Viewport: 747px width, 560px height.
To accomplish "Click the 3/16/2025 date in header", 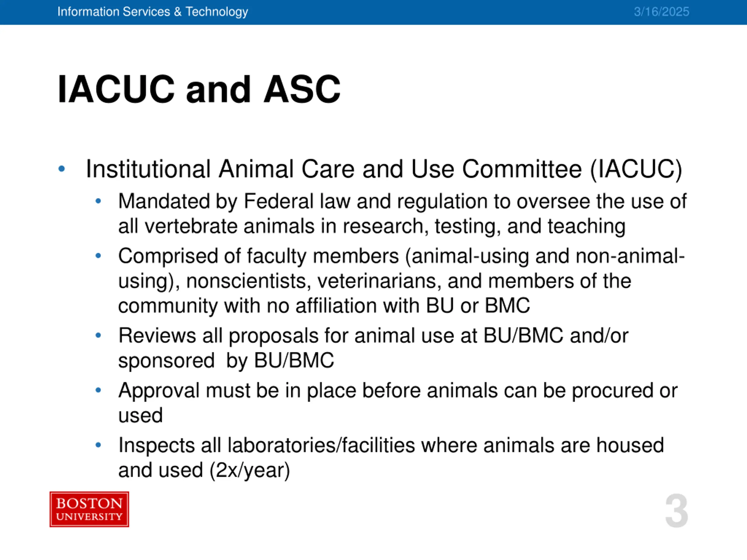I will coord(661,12).
